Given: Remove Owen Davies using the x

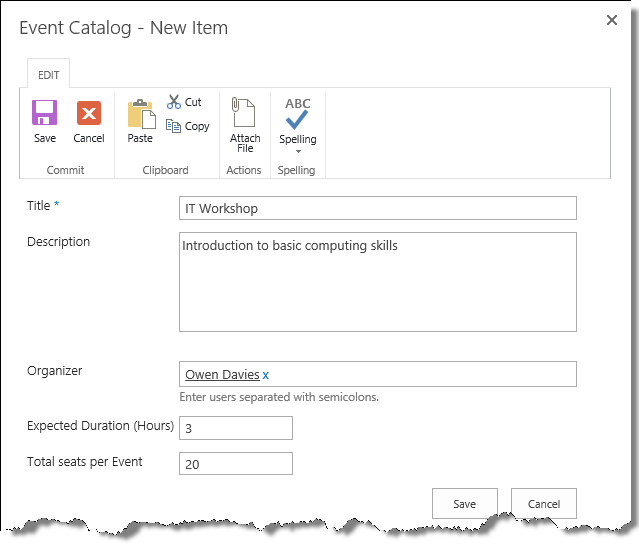Looking at the screenshot, I should 266,375.
